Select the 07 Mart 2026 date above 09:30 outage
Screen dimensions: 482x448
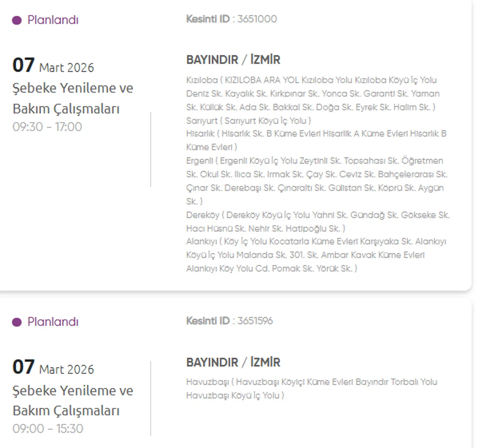[x=53, y=66]
